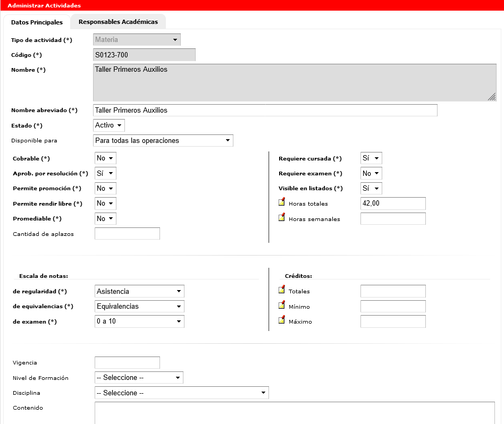Focus the Máximo credits field
The width and height of the screenshot is (504, 424).
(393, 321)
